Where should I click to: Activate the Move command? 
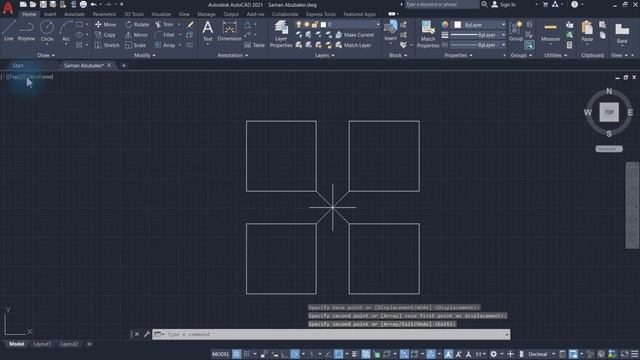(106, 24)
